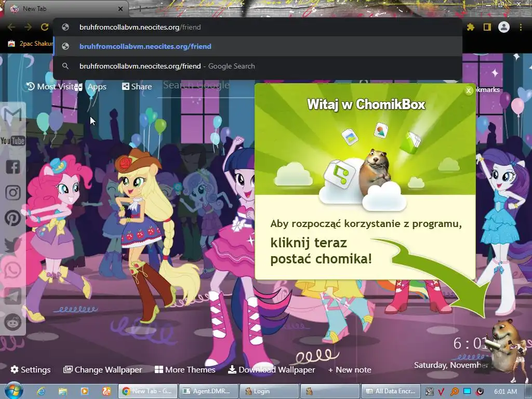Image resolution: width=532 pixels, height=399 pixels.
Task: Click the orange magnifier tray icon
Action: tap(454, 392)
